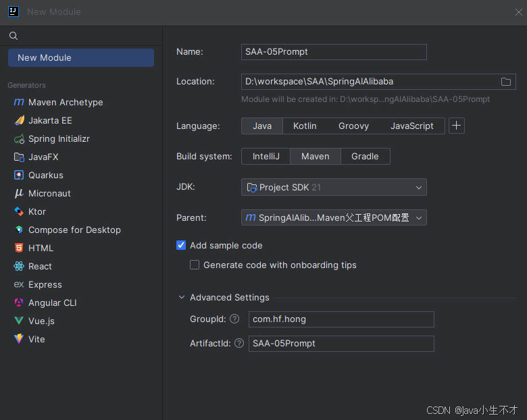The width and height of the screenshot is (527, 420).
Task: Set language to Kotlin
Action: 305,126
